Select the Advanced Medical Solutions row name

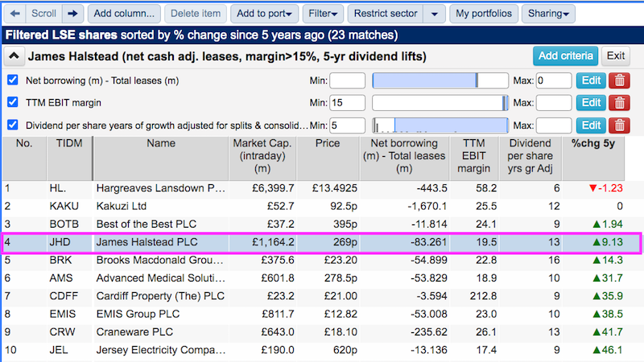161,278
